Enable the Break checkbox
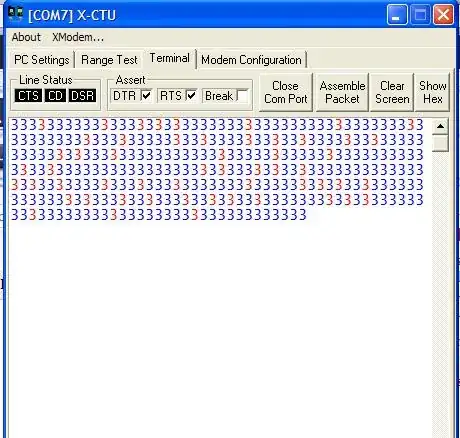This screenshot has height=438, width=460. click(242, 96)
